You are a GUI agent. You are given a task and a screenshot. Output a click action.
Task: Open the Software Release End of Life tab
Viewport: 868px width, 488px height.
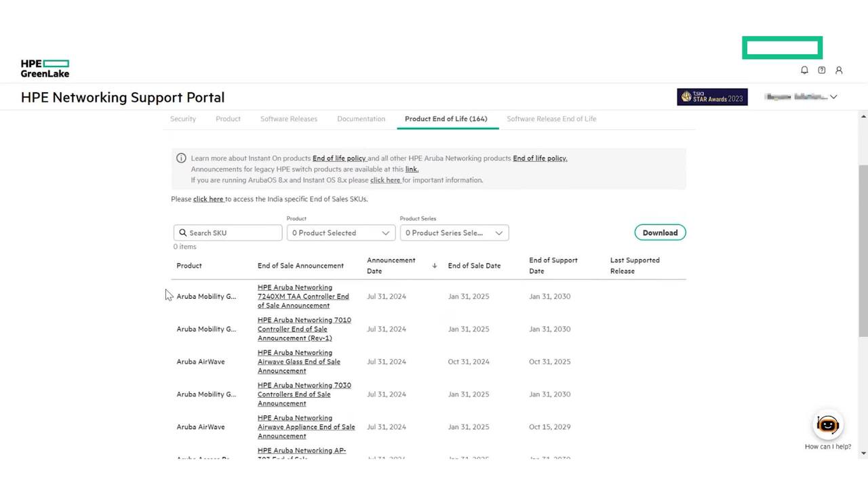[551, 119]
